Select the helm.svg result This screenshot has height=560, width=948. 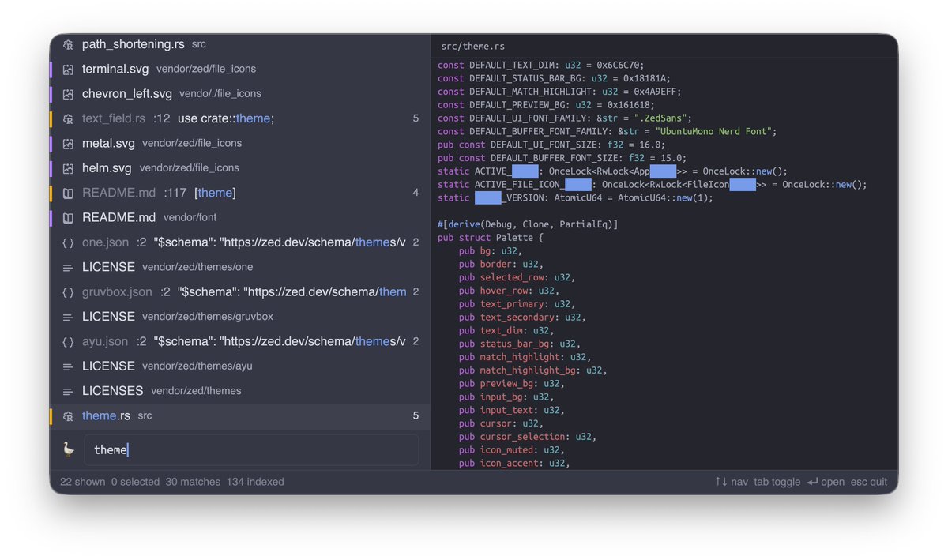pyautogui.click(x=240, y=168)
